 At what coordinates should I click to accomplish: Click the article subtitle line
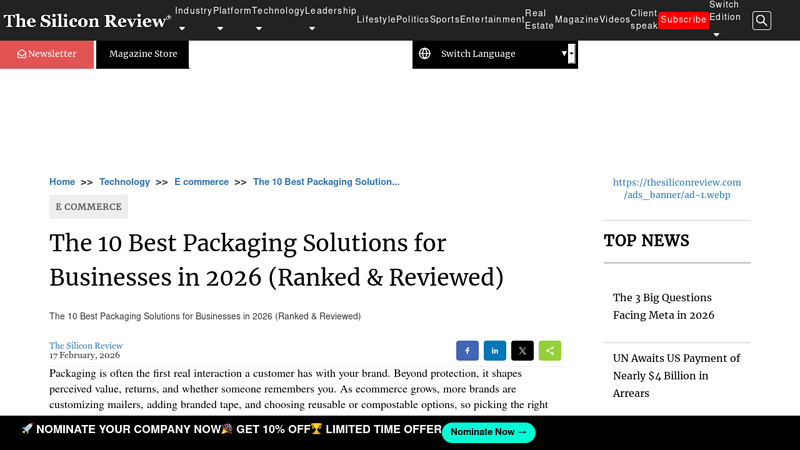coord(205,316)
